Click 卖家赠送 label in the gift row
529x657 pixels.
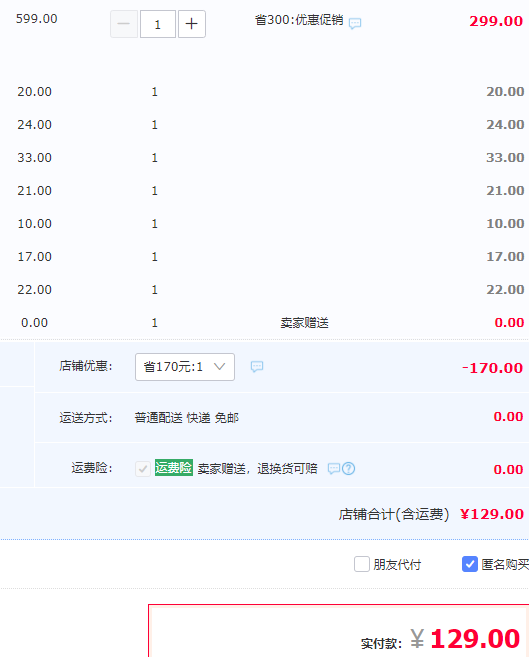click(x=304, y=323)
